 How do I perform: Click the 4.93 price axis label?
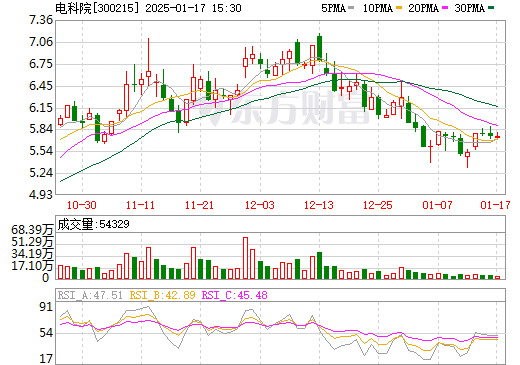point(41,195)
